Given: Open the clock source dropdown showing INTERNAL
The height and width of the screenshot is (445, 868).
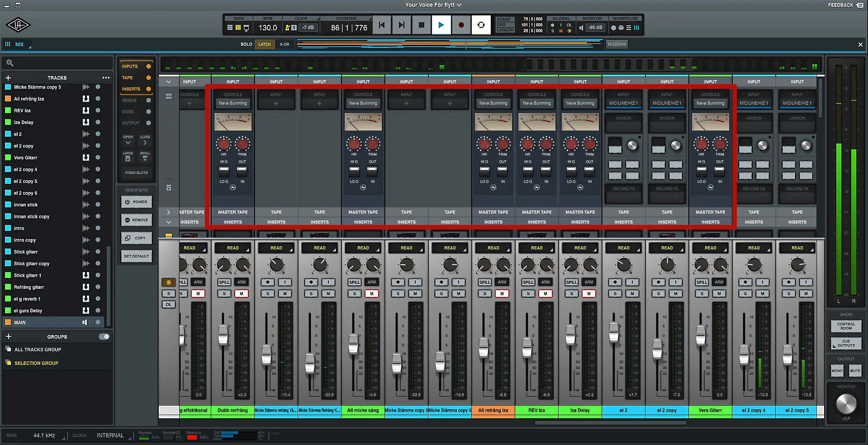Looking at the screenshot, I should pos(114,435).
